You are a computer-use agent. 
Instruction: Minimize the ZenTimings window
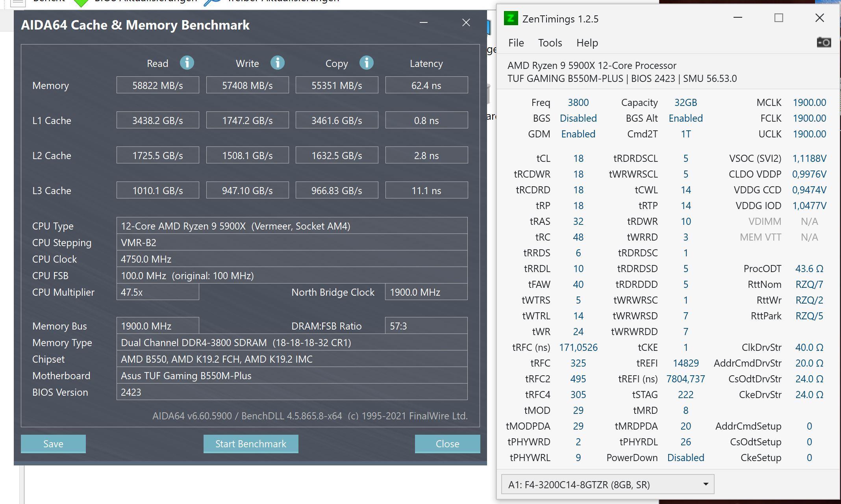click(x=738, y=18)
